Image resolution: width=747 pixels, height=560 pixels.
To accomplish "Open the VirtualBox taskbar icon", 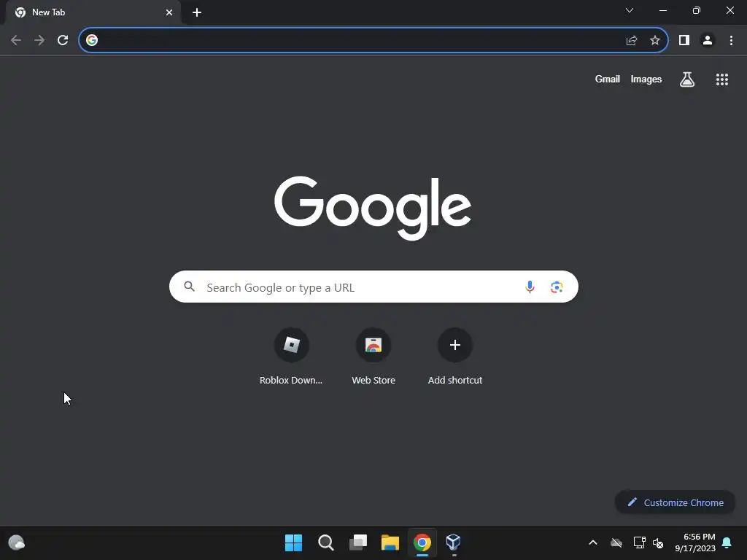I will [453, 542].
